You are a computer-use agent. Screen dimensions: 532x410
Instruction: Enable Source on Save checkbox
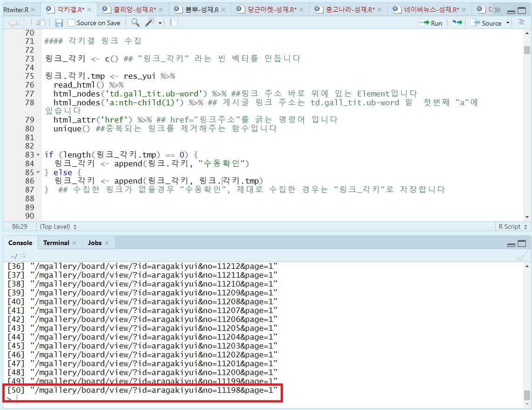click(x=71, y=23)
